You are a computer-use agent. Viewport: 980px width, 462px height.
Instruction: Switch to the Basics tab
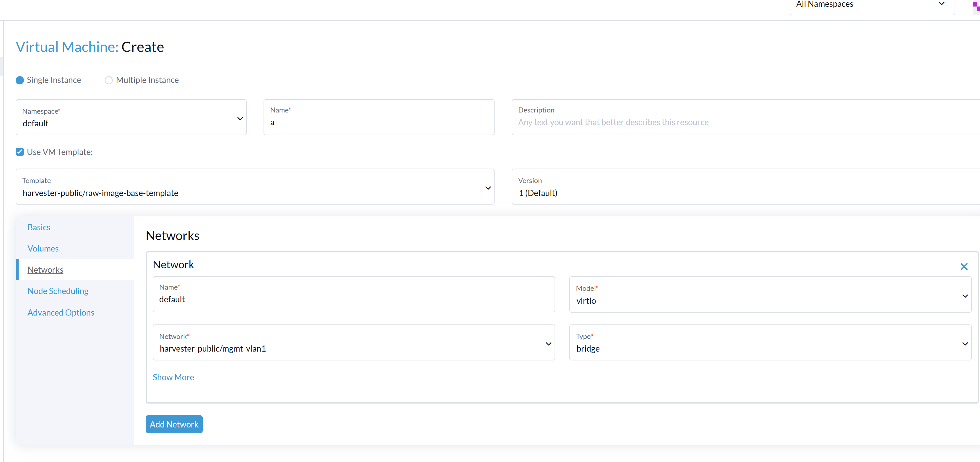pos(39,227)
